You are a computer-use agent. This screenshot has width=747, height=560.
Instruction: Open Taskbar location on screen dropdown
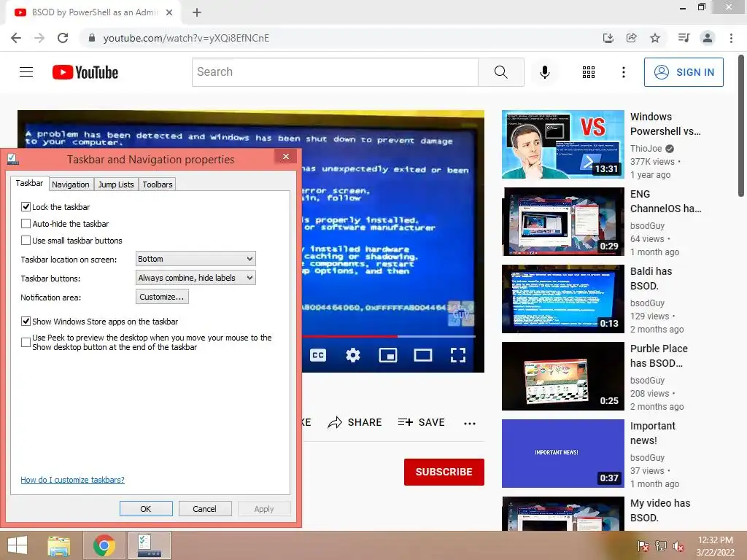196,259
